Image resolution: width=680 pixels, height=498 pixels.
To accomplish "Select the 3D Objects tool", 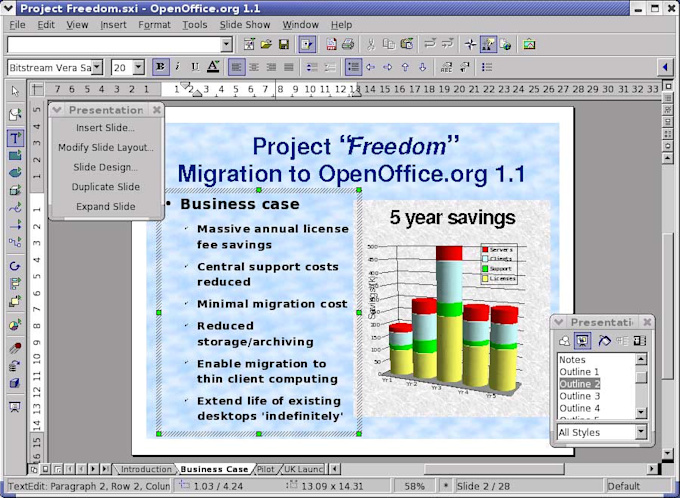I will click(15, 190).
